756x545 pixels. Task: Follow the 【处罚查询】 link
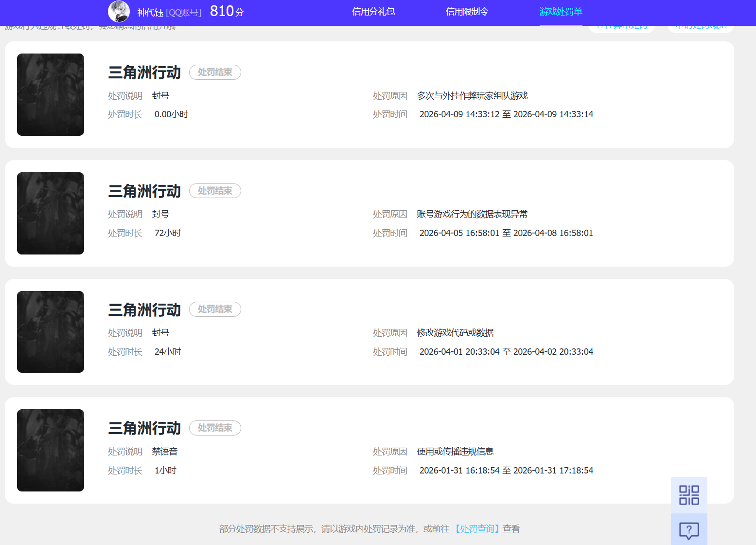point(476,529)
